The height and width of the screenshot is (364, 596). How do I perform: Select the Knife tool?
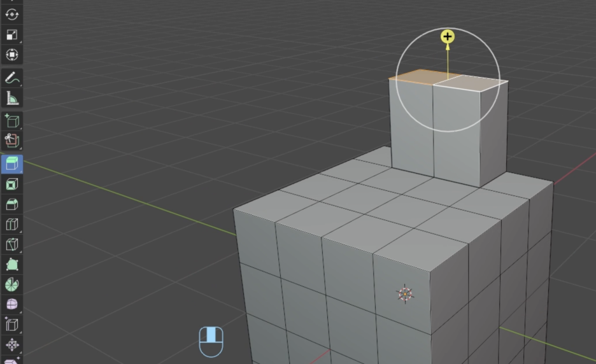pyautogui.click(x=12, y=244)
